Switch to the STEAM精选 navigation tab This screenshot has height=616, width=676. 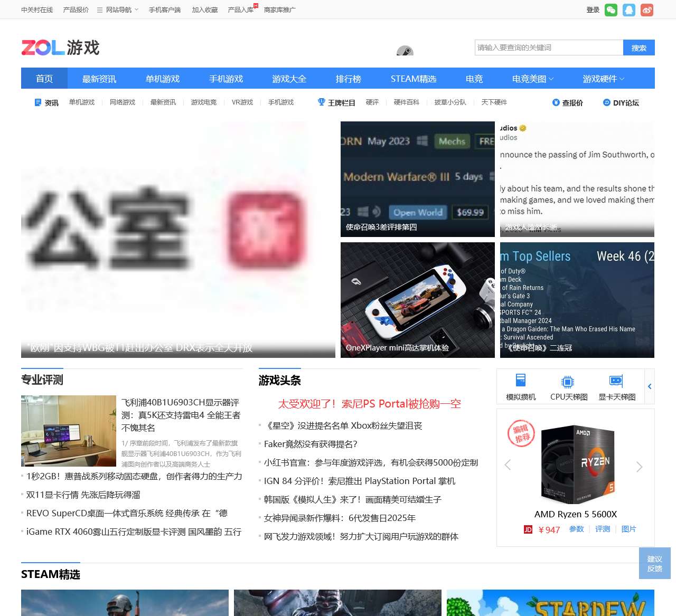(x=413, y=79)
